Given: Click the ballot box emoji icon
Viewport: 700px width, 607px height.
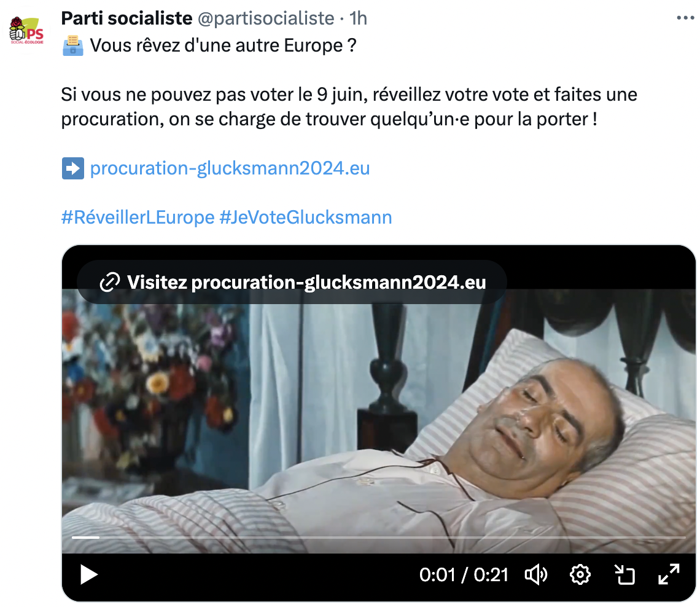Looking at the screenshot, I should pyautogui.click(x=73, y=45).
